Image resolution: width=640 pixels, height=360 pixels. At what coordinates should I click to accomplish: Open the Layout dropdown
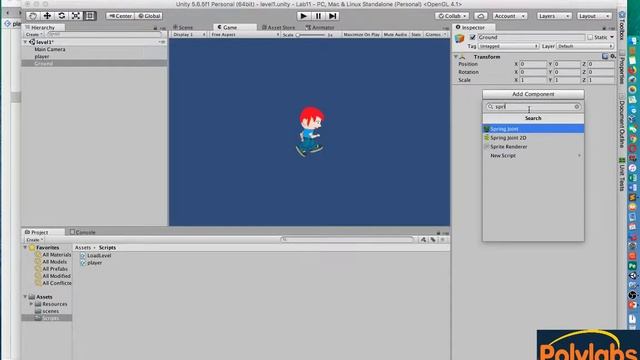(594, 16)
